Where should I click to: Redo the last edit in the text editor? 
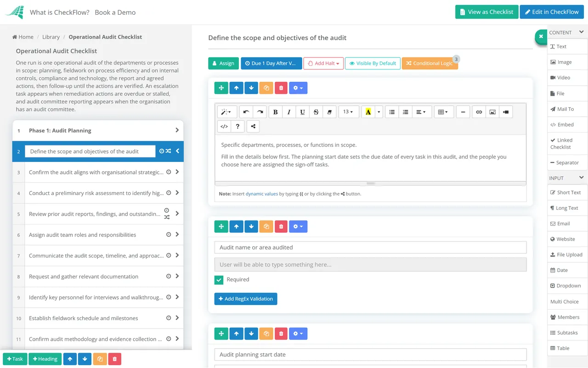click(260, 112)
